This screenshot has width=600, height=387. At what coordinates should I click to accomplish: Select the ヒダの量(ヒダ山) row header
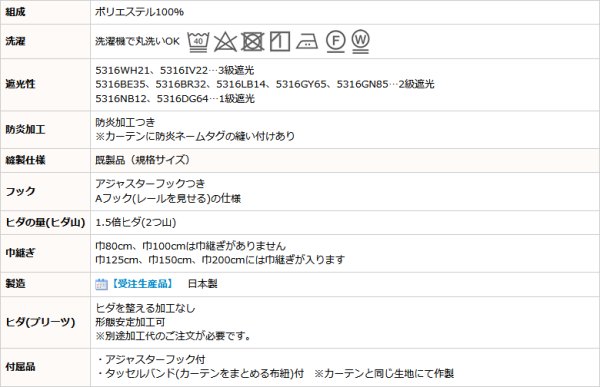[x=45, y=222]
